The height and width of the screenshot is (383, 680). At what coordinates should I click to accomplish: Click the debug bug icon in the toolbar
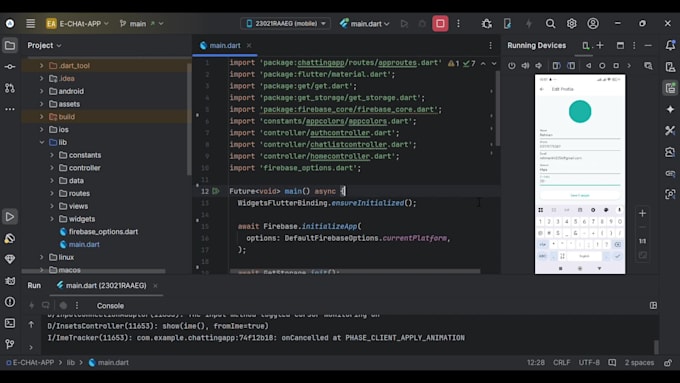pos(487,23)
